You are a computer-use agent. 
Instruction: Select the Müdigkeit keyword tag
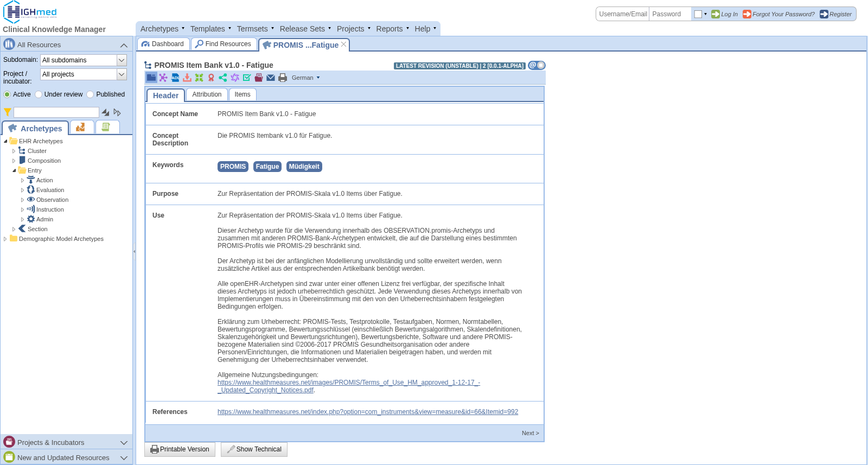pyautogui.click(x=304, y=167)
